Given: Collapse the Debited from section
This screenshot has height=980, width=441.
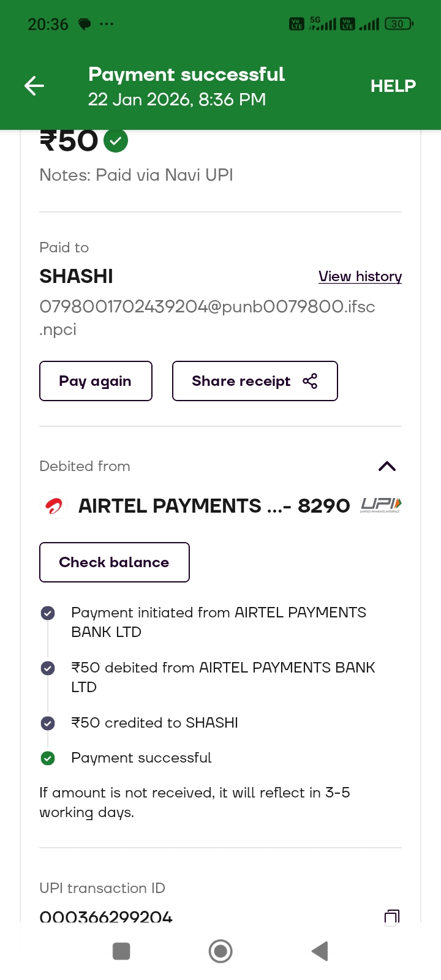Looking at the screenshot, I should click(x=387, y=466).
